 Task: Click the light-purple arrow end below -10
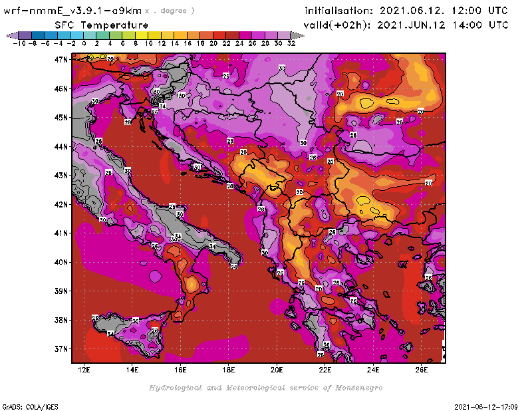point(12,35)
